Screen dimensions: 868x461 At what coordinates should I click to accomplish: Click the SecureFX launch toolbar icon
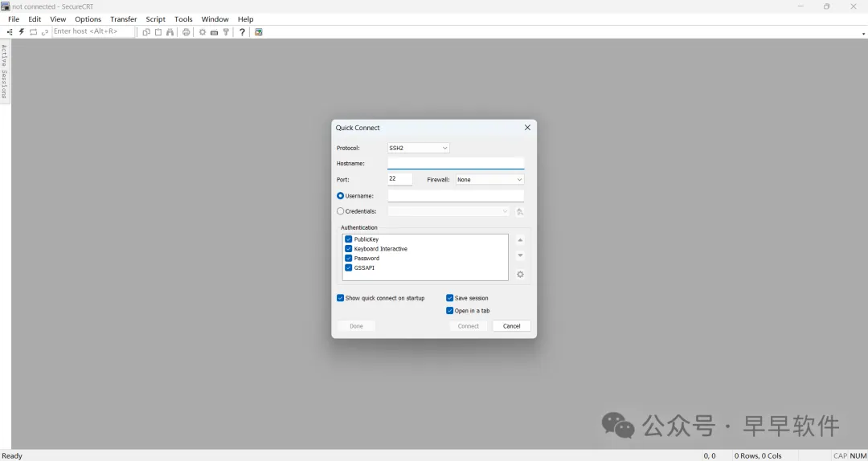[x=259, y=32]
